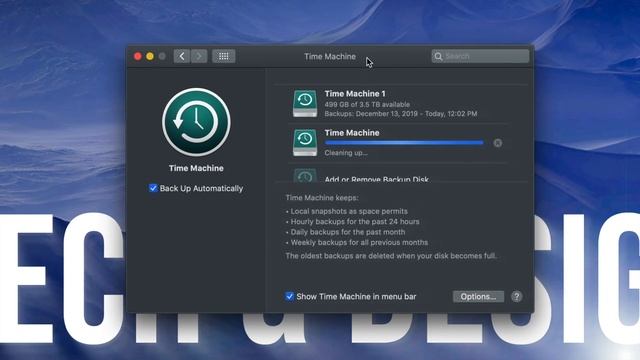Screen dimensions: 640x360
Task: Click 'Daily backups for the past month'
Action: pos(348,232)
